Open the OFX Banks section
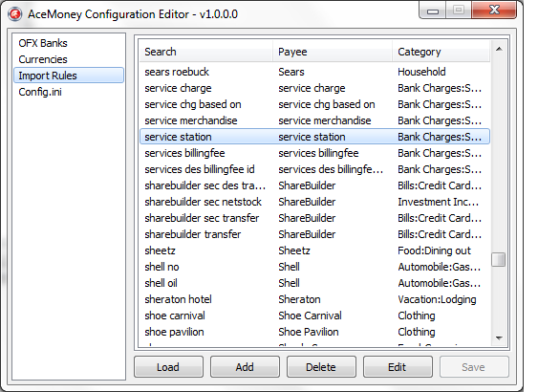Image resolution: width=538 pixels, height=392 pixels. click(43, 43)
